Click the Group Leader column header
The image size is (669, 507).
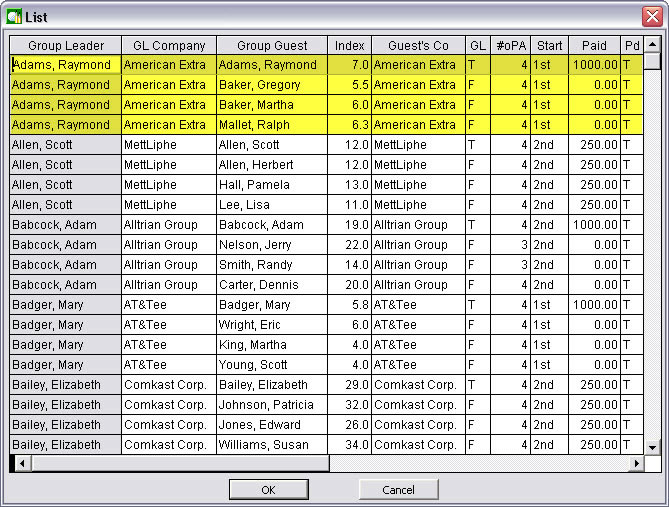pyautogui.click(x=66, y=45)
